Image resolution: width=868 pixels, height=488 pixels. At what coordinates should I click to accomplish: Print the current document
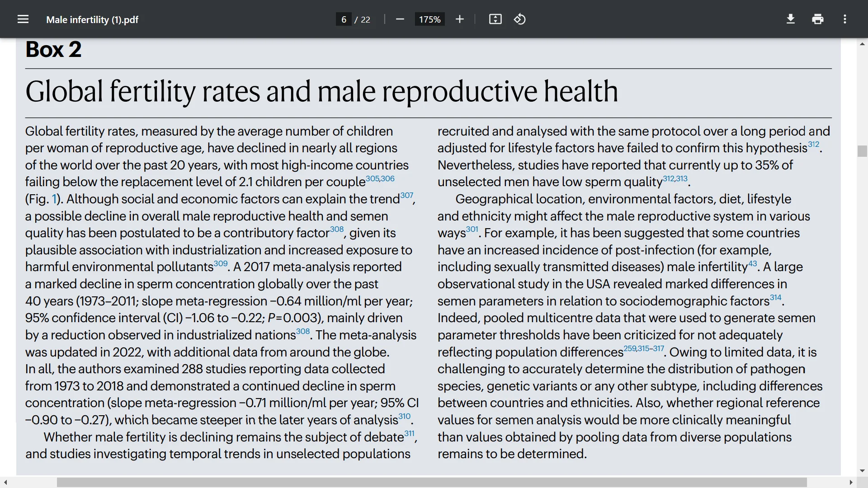817,19
